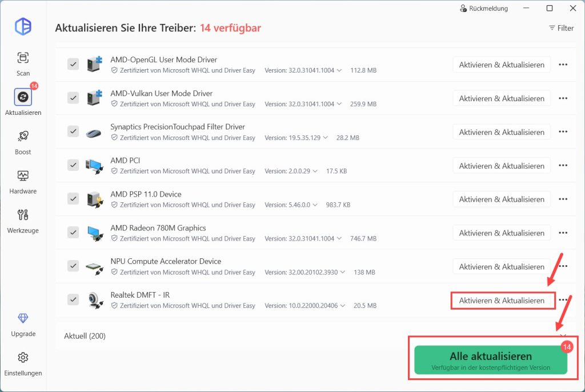585x392 pixels.
Task: Uncheck the Realtek DMFT - IR checkbox
Action: point(73,299)
